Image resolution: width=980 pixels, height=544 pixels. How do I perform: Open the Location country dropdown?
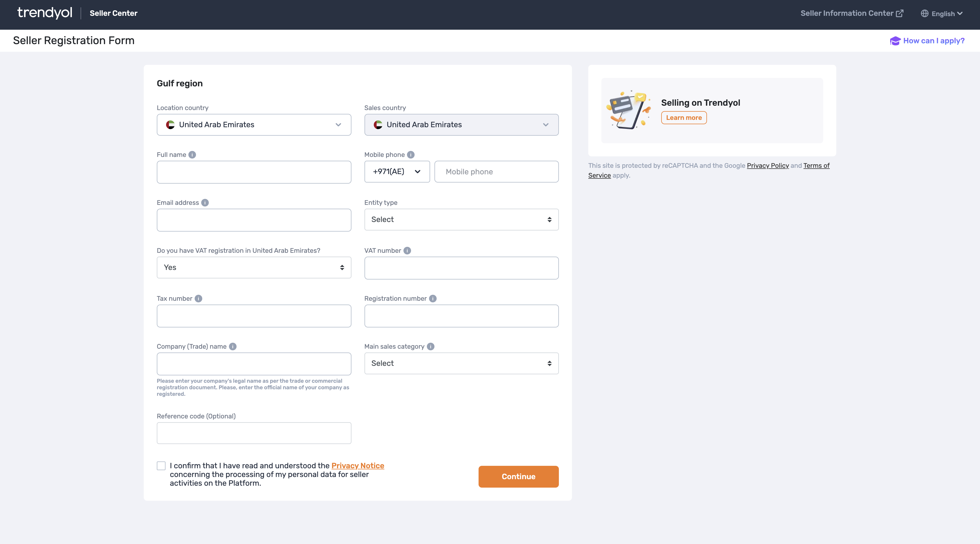254,124
